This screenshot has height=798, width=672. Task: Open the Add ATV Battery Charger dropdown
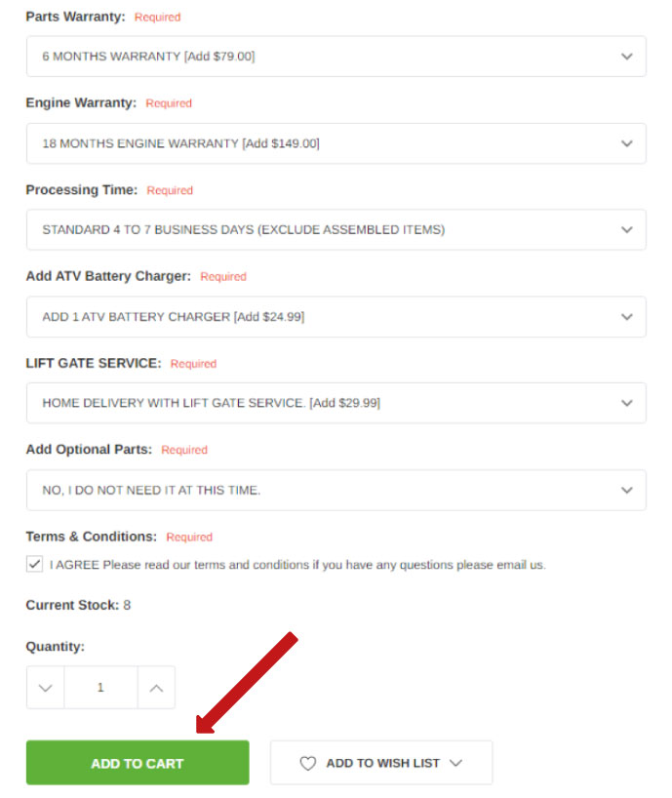coord(336,317)
